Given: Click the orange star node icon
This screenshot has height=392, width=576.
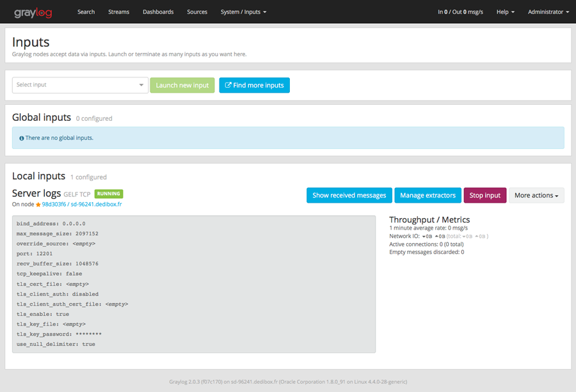Looking at the screenshot, I should point(38,205).
